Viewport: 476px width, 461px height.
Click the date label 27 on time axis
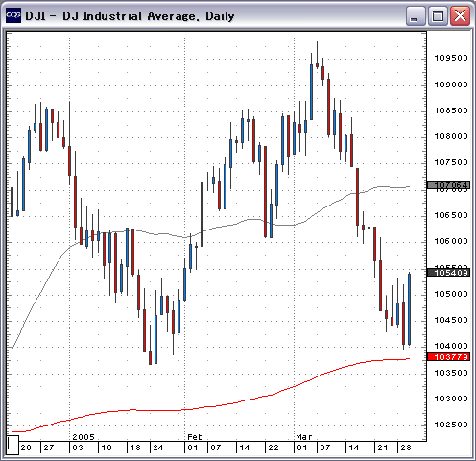(49, 448)
